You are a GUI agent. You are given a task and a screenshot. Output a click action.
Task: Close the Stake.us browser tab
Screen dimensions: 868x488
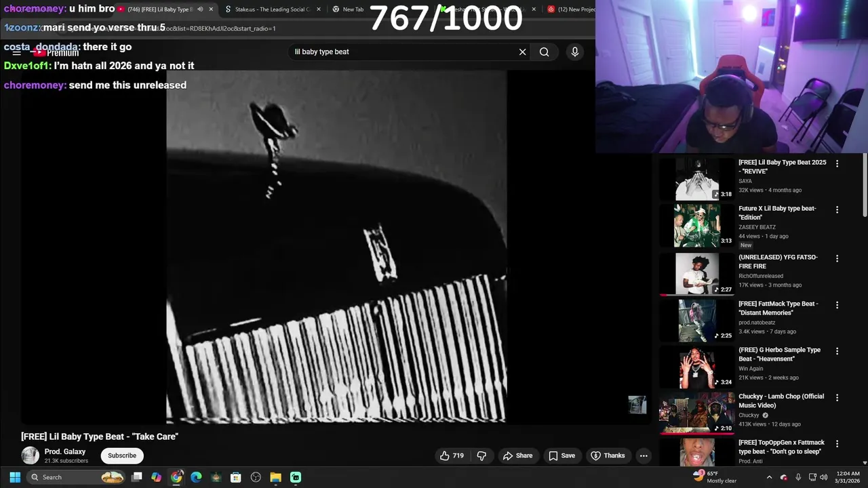317,9
